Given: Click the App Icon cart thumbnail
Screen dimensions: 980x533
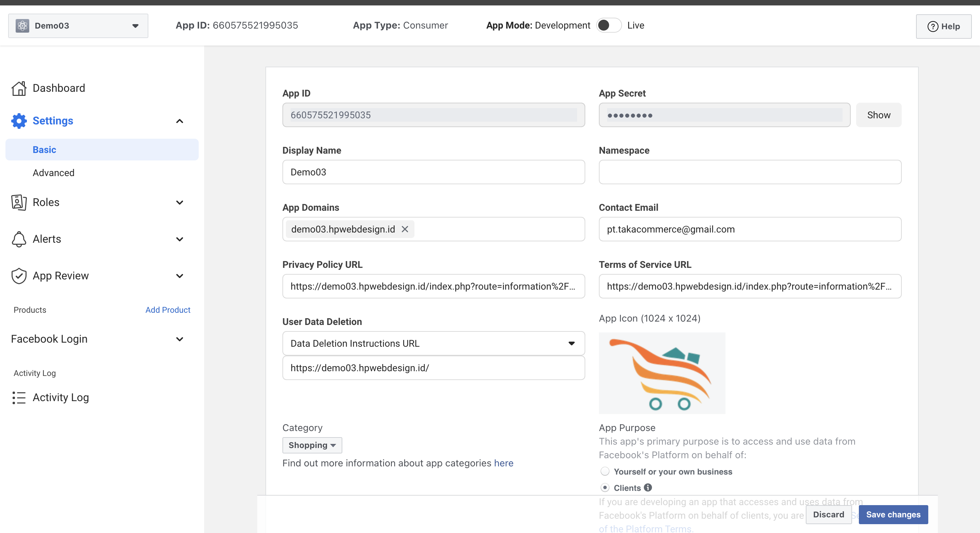Looking at the screenshot, I should [661, 373].
